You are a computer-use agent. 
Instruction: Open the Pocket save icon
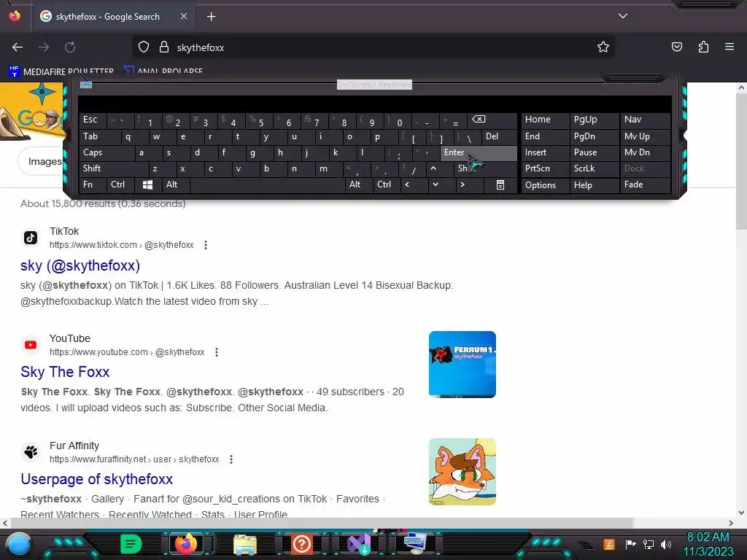tap(676, 47)
